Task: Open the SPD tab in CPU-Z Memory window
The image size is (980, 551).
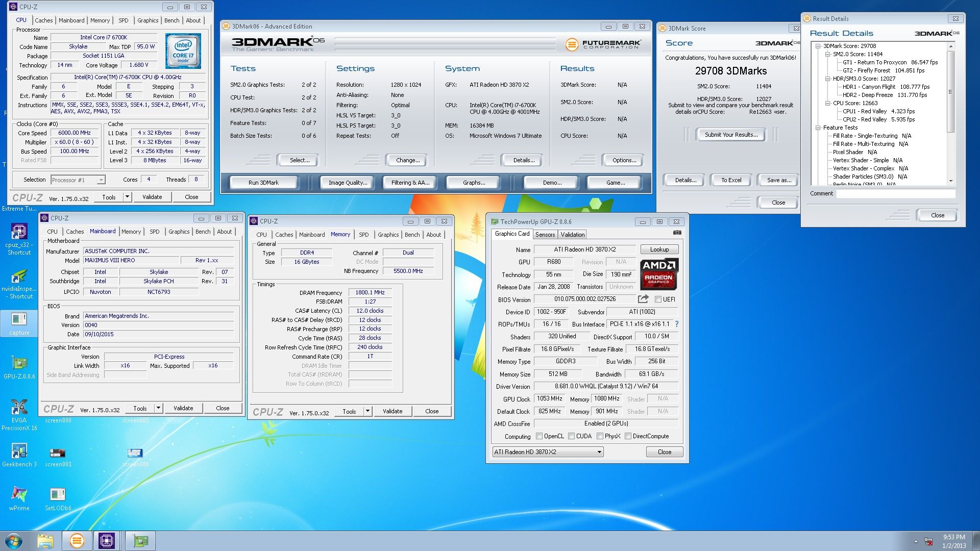Action: click(363, 235)
